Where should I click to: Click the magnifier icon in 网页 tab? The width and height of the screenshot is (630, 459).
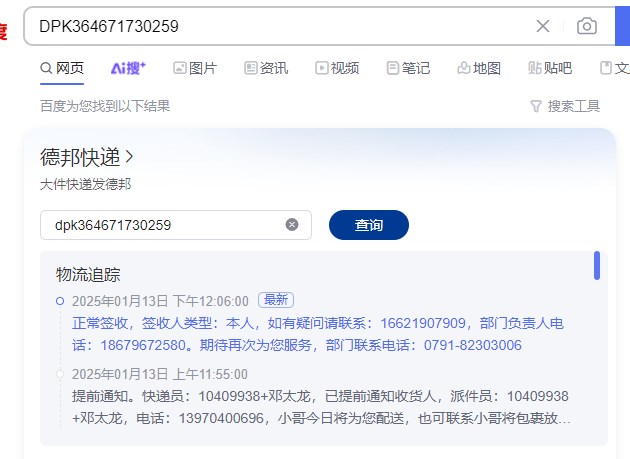point(46,68)
